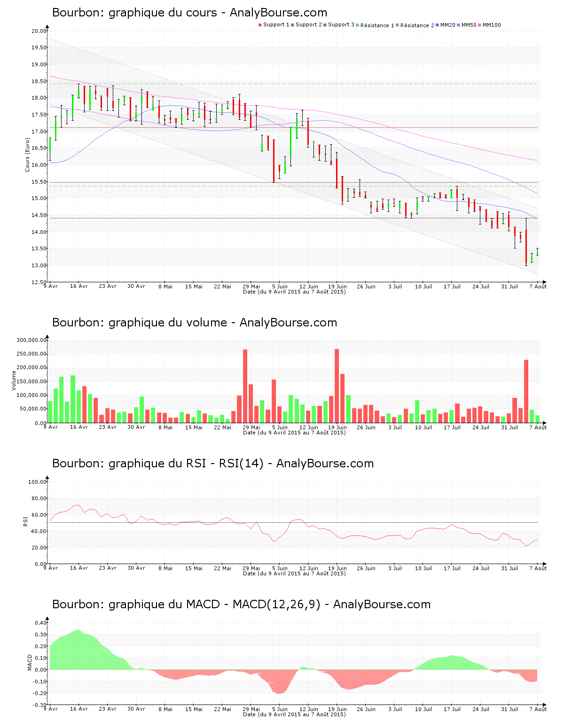Click the date range caption under the volume chart
Viewport: 564px width, 728px height.
tap(294, 433)
